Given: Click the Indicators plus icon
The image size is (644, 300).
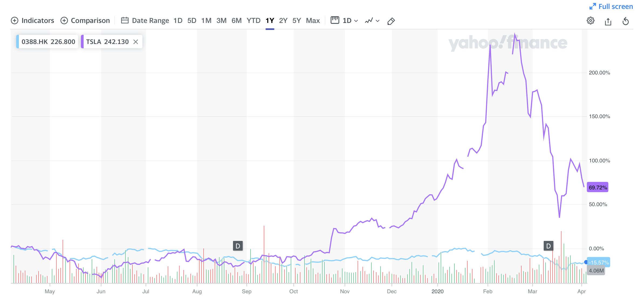Looking at the screenshot, I should (15, 21).
